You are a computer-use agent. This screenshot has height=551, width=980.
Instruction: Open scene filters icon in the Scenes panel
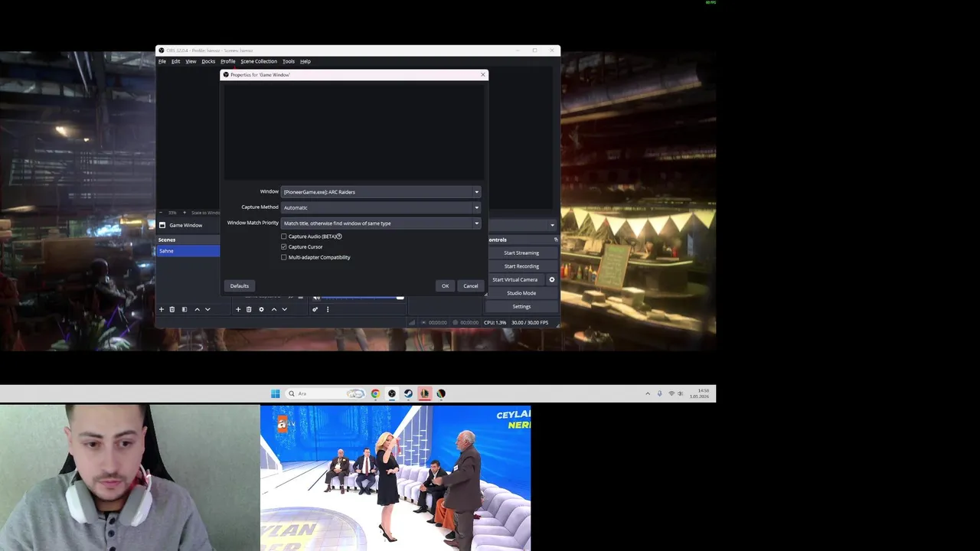coord(185,309)
